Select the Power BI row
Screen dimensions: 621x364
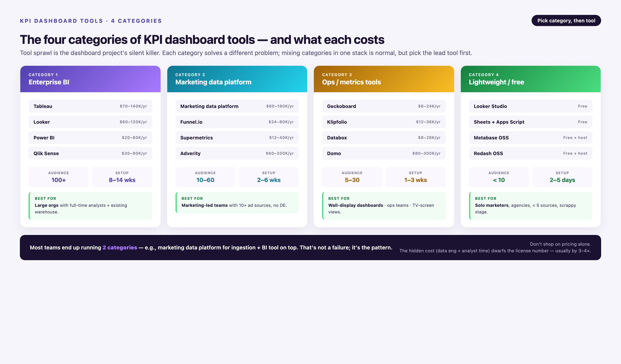pos(90,138)
